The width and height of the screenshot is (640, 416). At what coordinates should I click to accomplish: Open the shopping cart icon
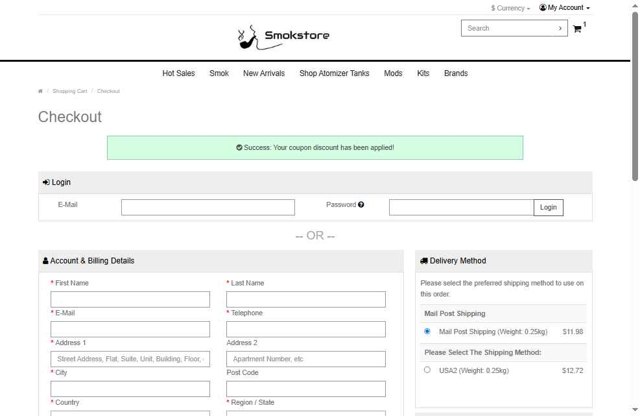pos(577,29)
